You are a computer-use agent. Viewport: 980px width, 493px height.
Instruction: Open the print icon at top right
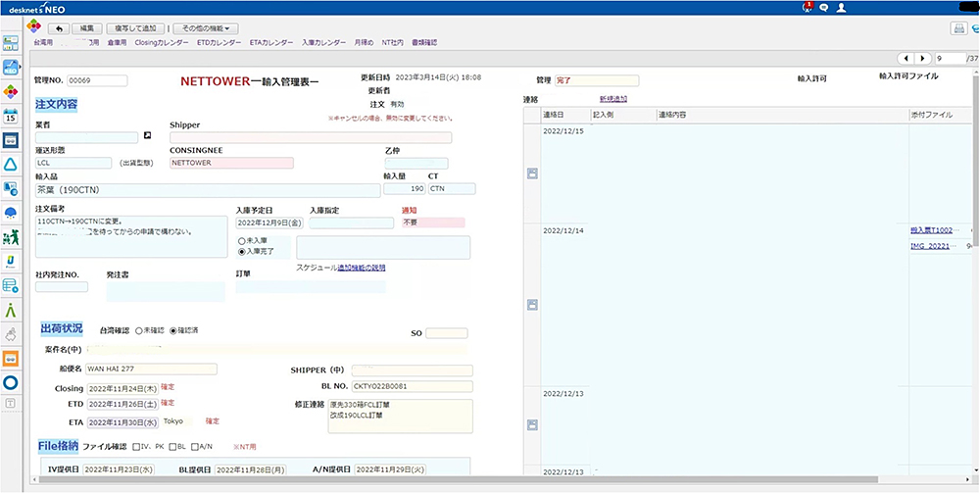tap(958, 29)
